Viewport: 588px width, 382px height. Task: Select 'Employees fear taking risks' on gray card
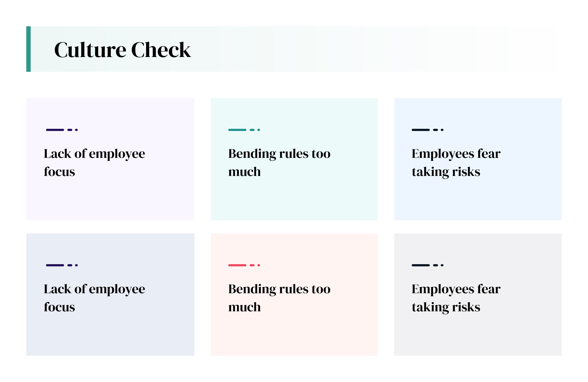pos(456,298)
